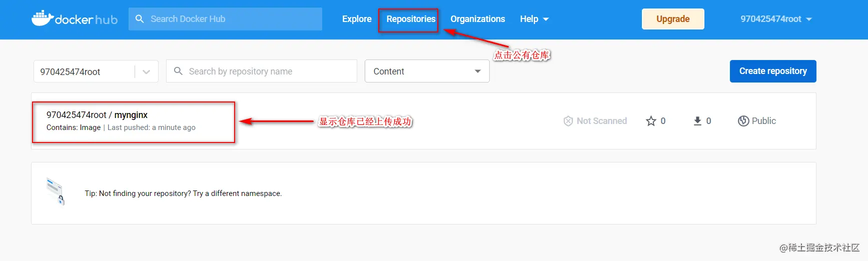Click Create repository button
The width and height of the screenshot is (868, 261).
pos(773,71)
